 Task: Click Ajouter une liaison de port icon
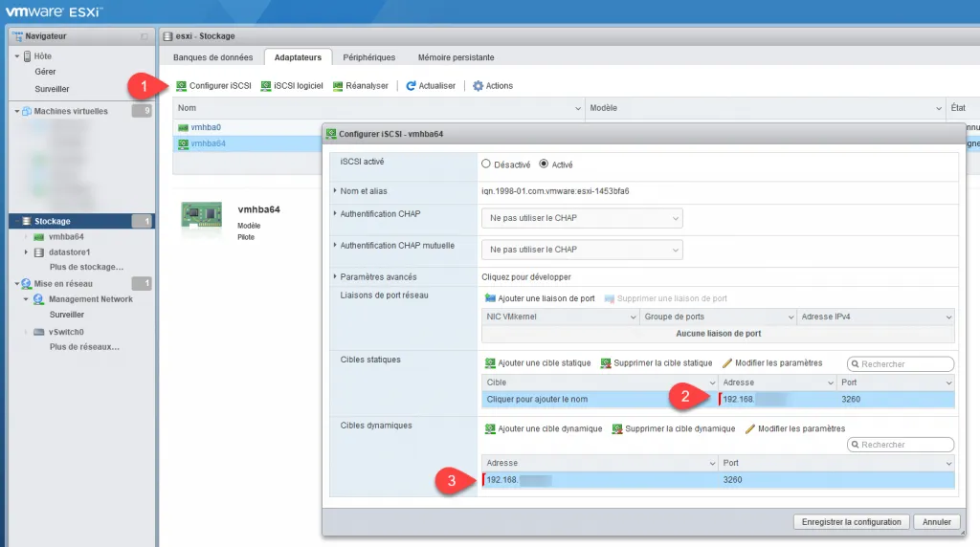(x=491, y=298)
